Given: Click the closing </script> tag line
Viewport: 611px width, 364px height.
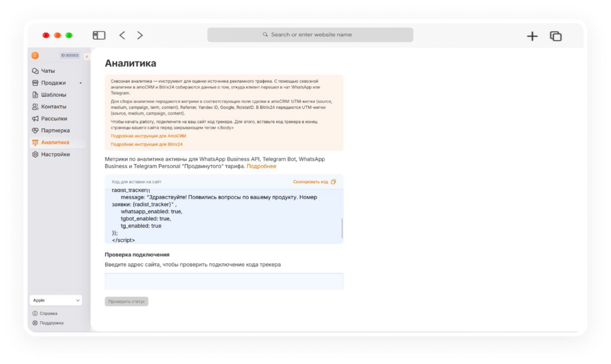Looking at the screenshot, I should [124, 240].
